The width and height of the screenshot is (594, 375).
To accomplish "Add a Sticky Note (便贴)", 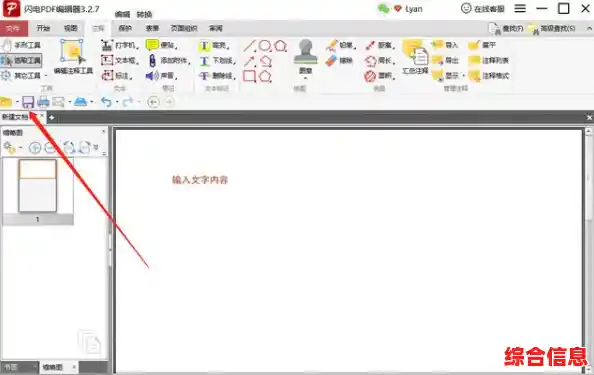I will [162, 45].
